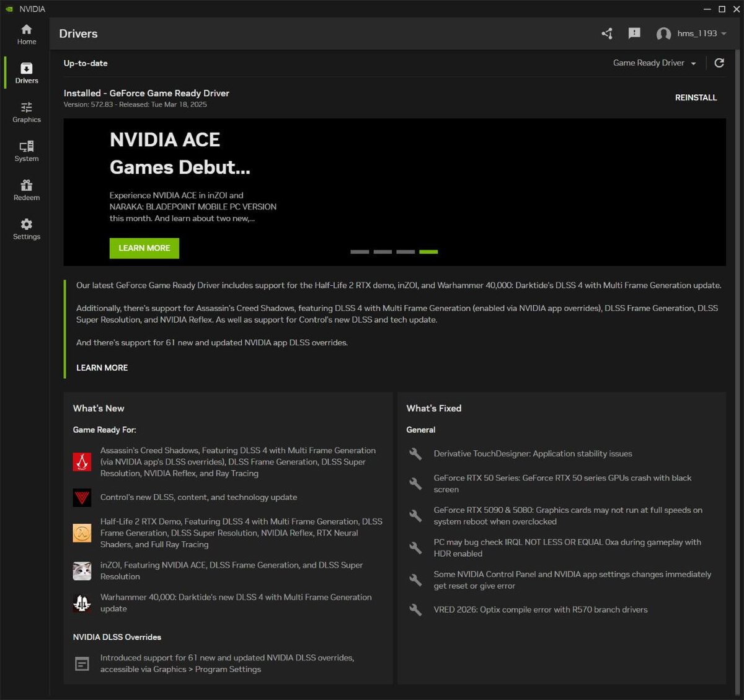Open the Redeem gift section
The image size is (744, 700).
(x=26, y=190)
